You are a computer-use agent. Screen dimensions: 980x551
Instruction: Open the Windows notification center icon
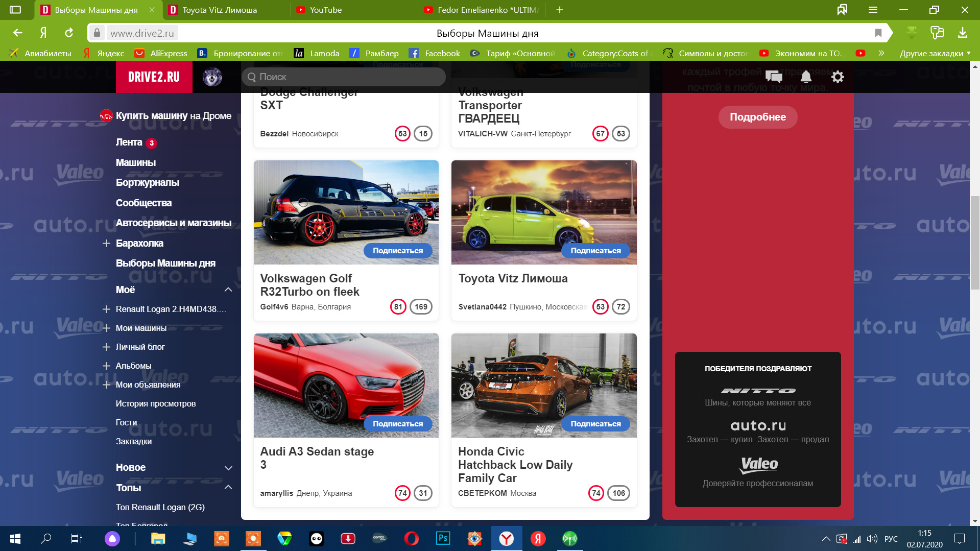[x=960, y=538]
